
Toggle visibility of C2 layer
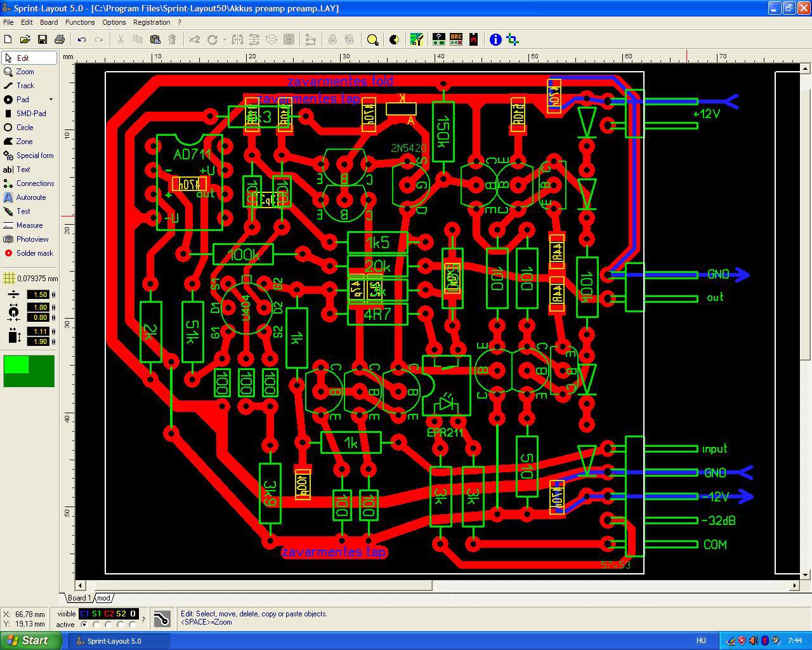tap(108, 614)
